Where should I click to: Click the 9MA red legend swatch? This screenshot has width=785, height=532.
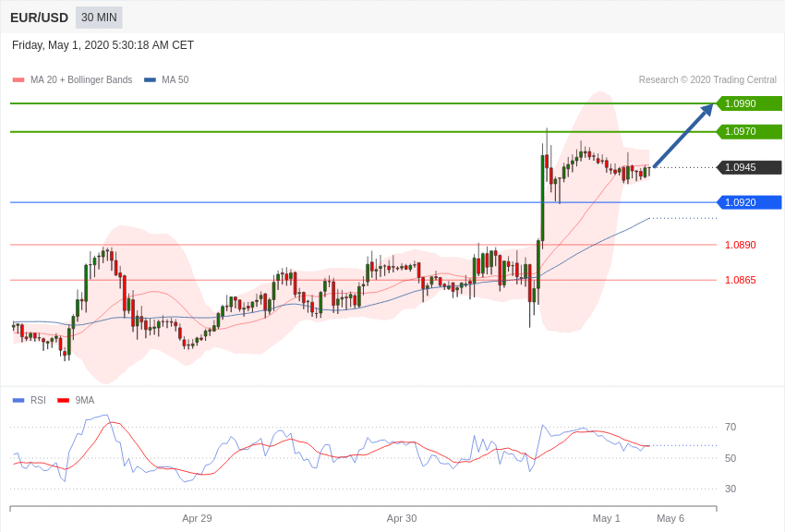64,400
